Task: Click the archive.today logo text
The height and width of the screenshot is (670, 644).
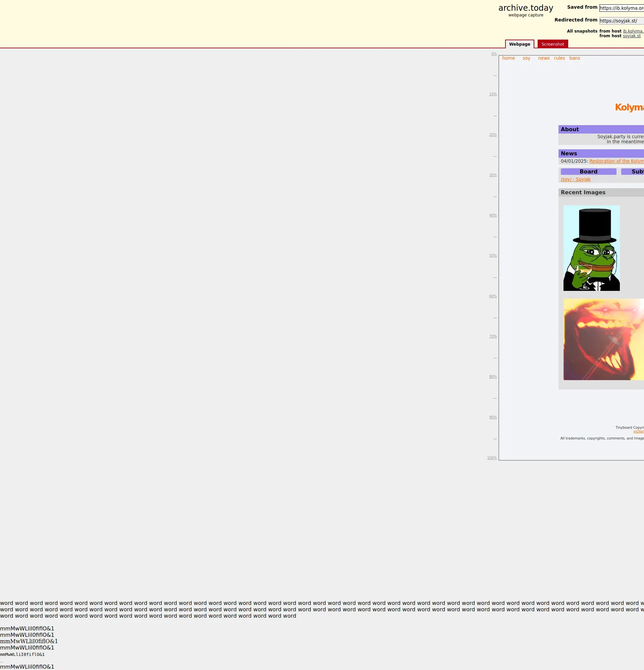Action: (525, 8)
